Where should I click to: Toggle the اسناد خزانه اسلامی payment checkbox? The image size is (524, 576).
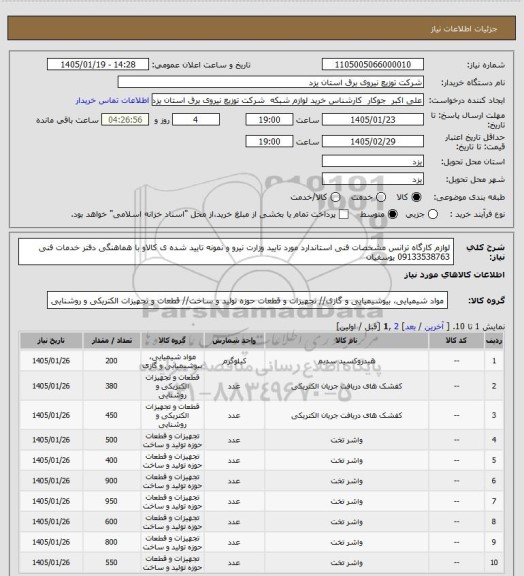coord(344,214)
